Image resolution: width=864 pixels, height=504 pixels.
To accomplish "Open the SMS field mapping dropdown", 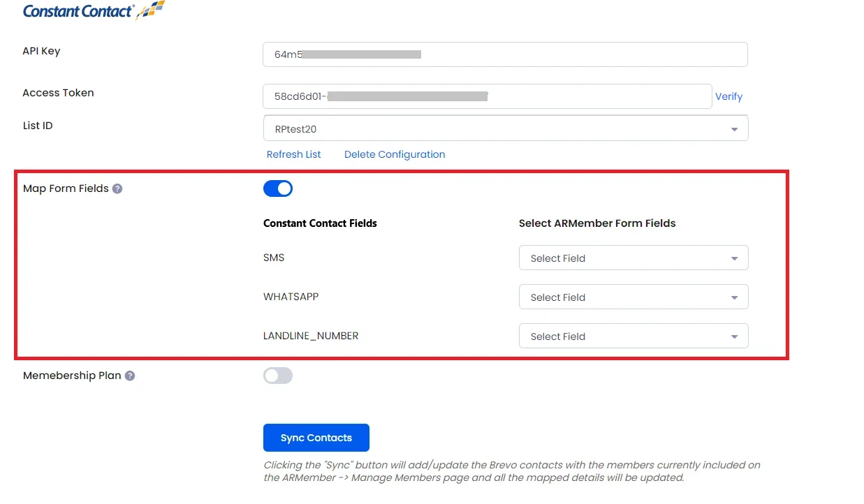I will click(x=634, y=258).
